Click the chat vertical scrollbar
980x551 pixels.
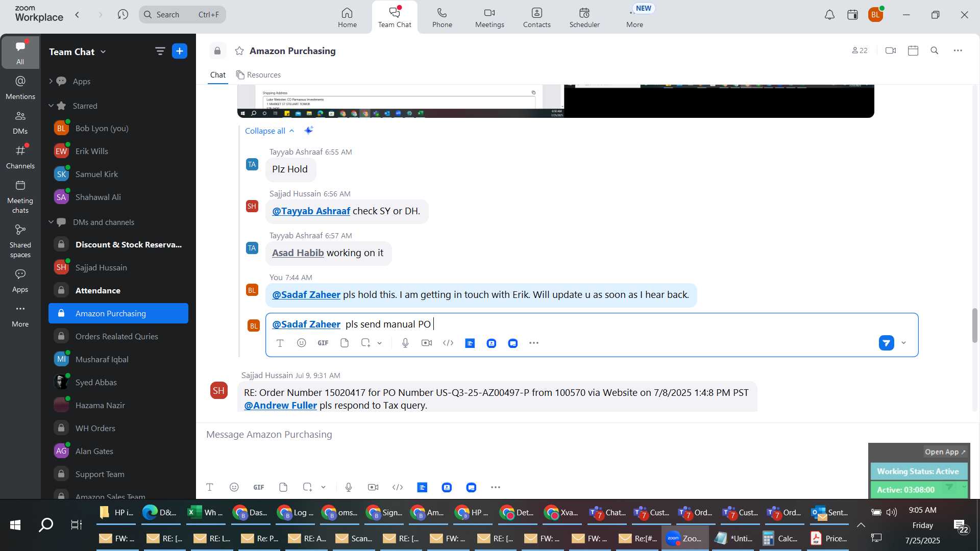click(974, 325)
